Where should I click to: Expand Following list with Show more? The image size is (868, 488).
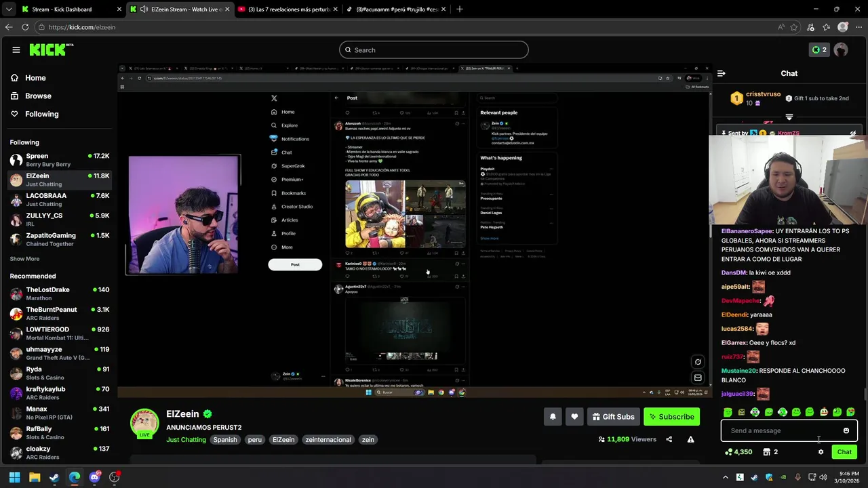[x=24, y=259]
